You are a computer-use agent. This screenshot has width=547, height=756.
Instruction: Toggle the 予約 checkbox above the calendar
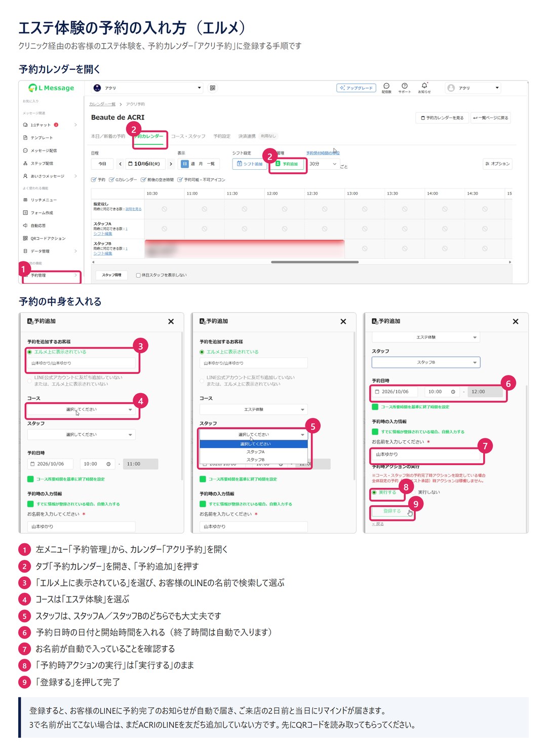(94, 180)
